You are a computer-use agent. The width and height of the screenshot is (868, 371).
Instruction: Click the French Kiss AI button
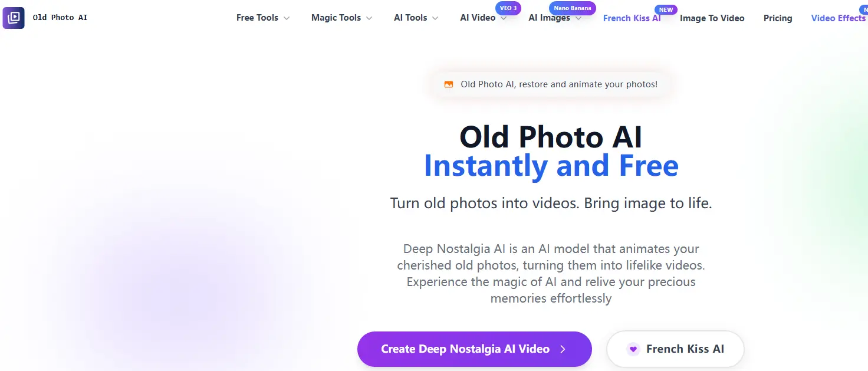(675, 349)
